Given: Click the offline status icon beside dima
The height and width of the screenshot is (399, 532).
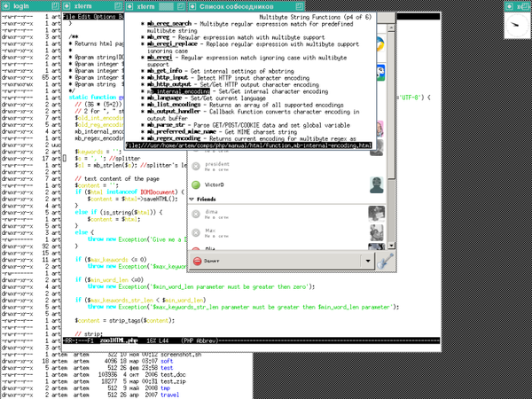Looking at the screenshot, I should click(x=196, y=213).
